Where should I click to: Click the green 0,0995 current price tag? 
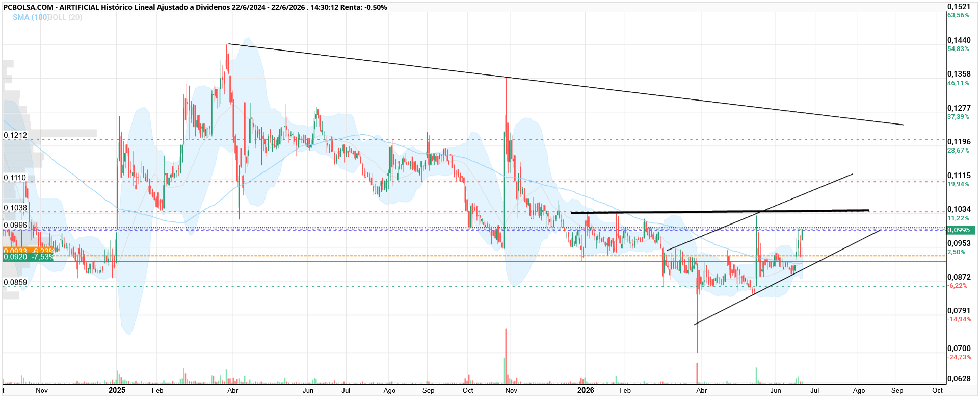point(960,230)
